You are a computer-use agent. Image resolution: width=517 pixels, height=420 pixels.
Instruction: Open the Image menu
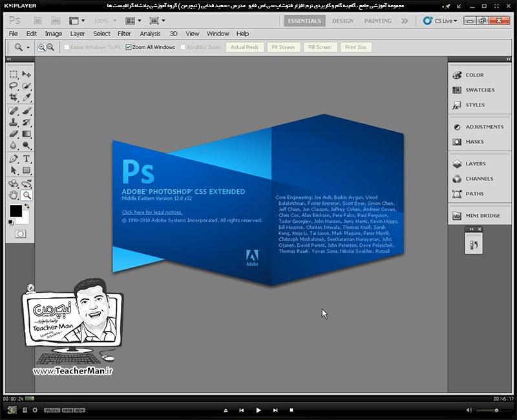pos(54,34)
